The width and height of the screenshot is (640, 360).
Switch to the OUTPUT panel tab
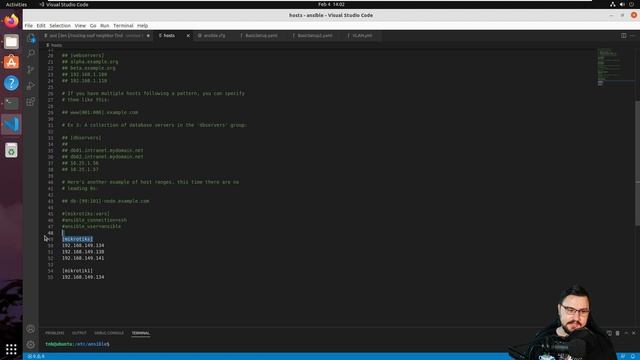pyautogui.click(x=79, y=333)
